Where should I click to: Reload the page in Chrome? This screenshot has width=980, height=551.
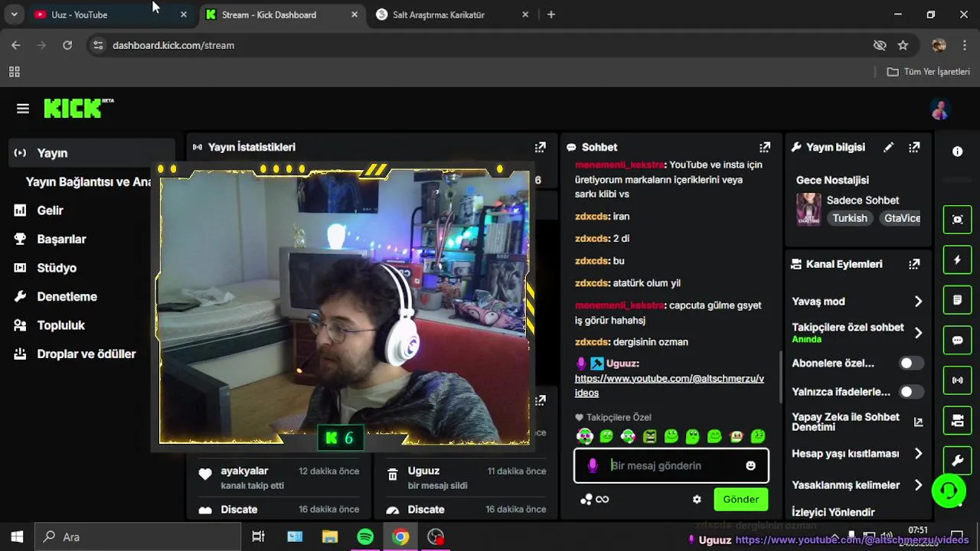(x=67, y=45)
